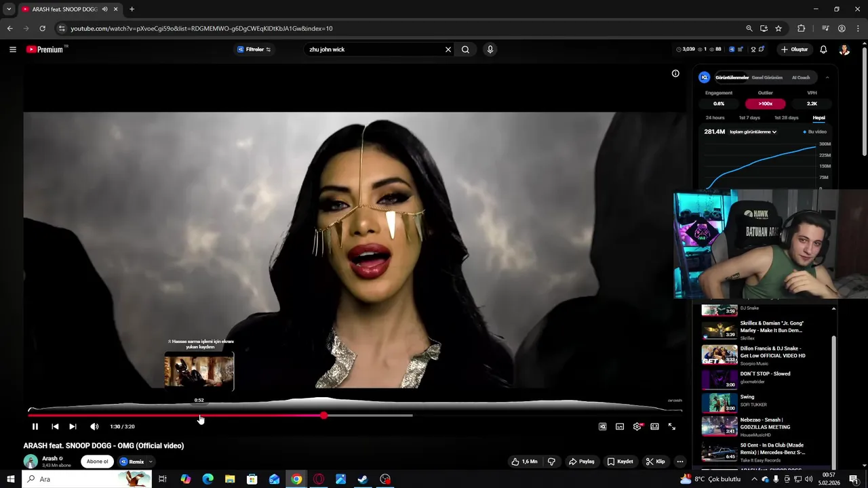This screenshot has height=488, width=868.
Task: Switch to the Genel Görünüm tab
Action: (x=767, y=77)
